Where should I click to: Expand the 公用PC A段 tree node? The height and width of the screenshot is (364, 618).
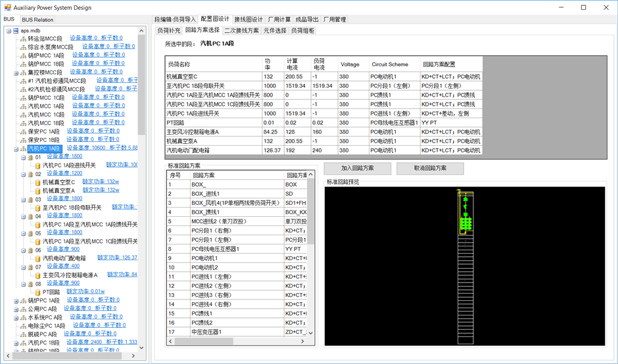click(16, 309)
